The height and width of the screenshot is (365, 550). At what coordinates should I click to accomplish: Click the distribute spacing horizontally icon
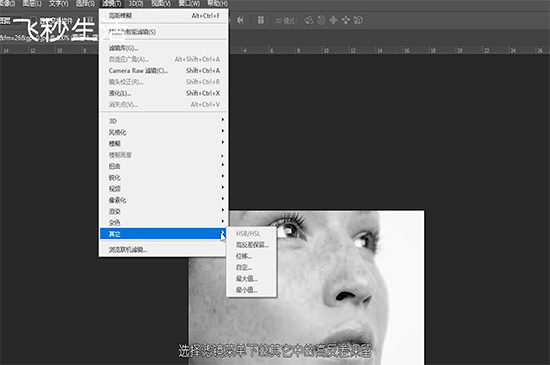240,20
